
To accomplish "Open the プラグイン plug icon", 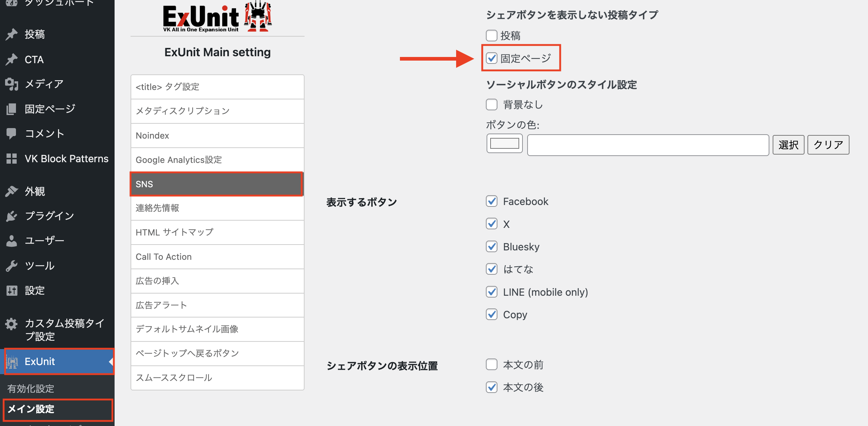I will tap(12, 216).
